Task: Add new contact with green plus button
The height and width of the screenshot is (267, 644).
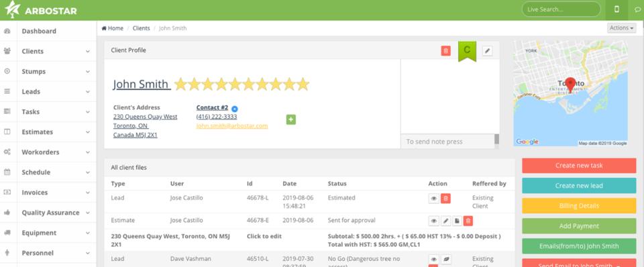Action: click(x=290, y=119)
